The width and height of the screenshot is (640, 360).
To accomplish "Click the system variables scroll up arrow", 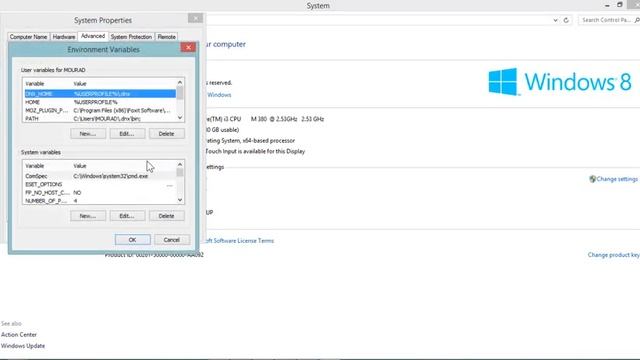I will pyautogui.click(x=180, y=164).
